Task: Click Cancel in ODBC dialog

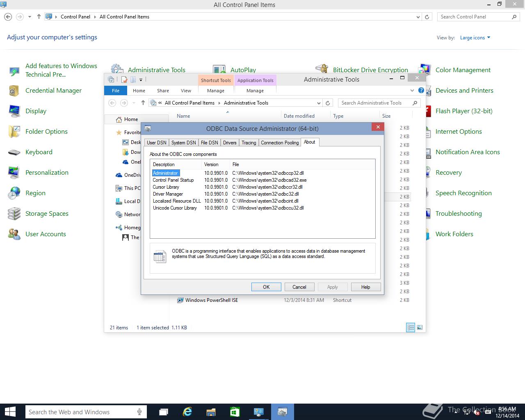Action: tap(299, 287)
